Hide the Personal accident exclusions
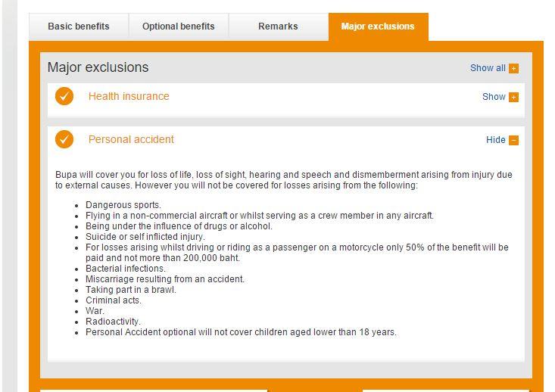Viewport: 555px width, 392px height. coord(495,140)
